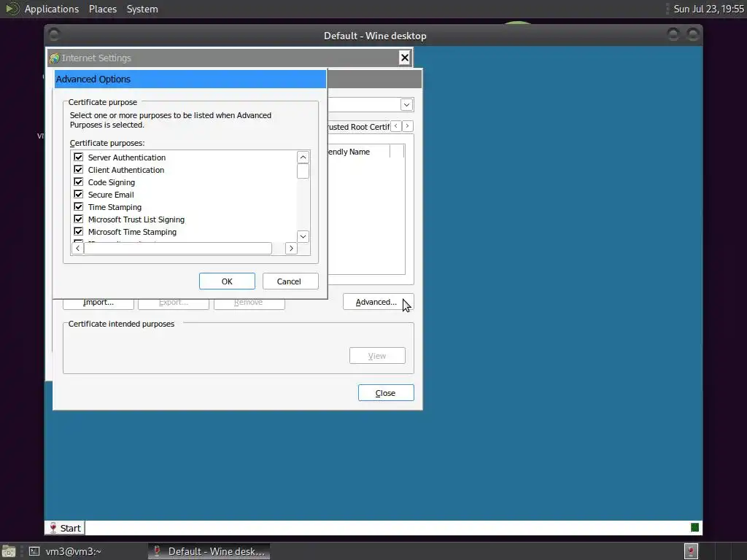
Task: Click the up arrow of purposes list scrollbar
Action: click(303, 157)
